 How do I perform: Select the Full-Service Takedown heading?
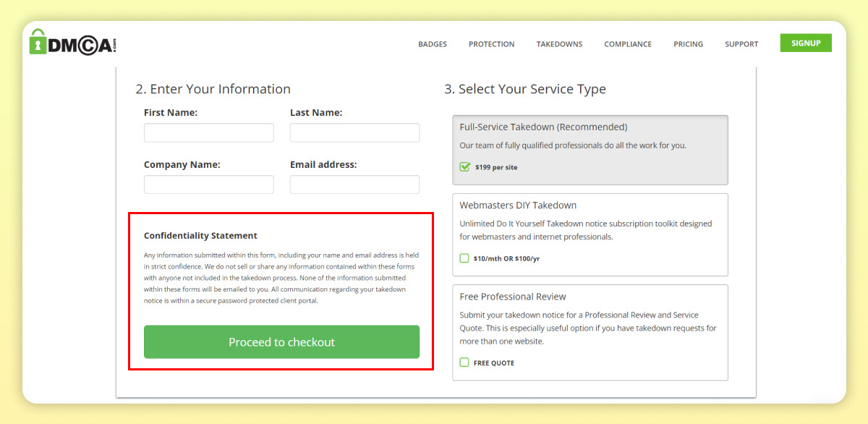(x=543, y=127)
